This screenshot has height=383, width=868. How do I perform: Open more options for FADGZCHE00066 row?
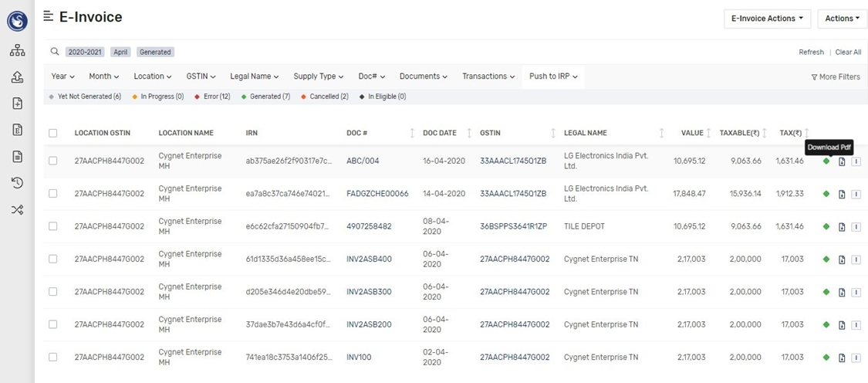pyautogui.click(x=856, y=194)
